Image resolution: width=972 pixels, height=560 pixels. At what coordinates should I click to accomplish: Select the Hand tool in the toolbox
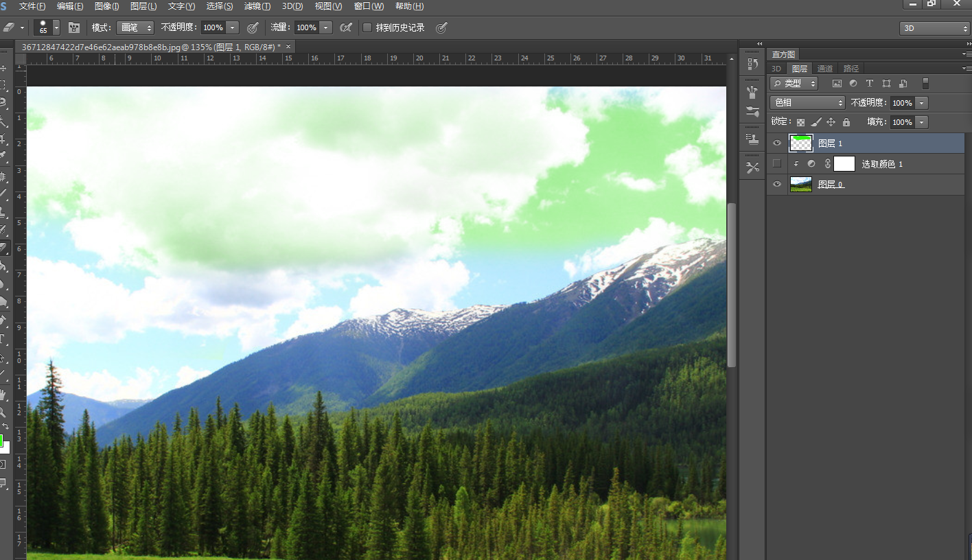(x=3, y=395)
